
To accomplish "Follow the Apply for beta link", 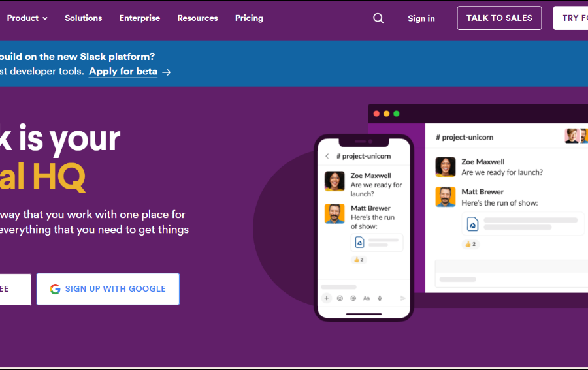I will tap(123, 72).
